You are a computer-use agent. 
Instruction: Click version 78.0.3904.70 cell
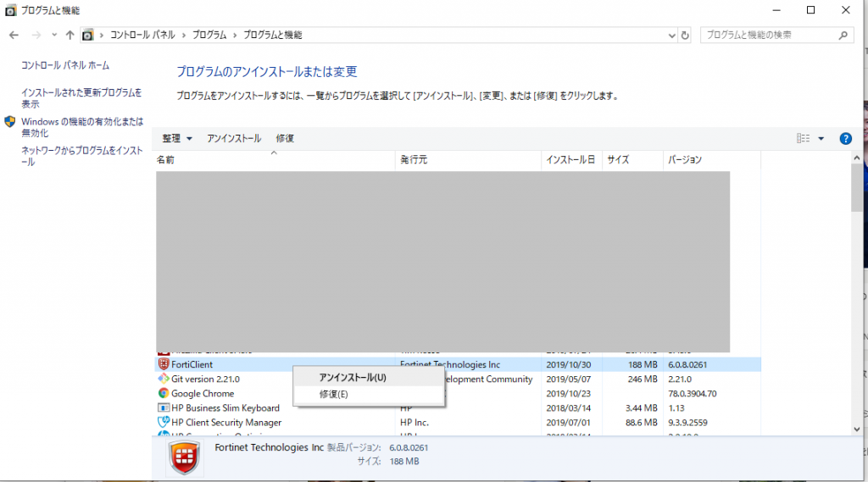coord(692,393)
